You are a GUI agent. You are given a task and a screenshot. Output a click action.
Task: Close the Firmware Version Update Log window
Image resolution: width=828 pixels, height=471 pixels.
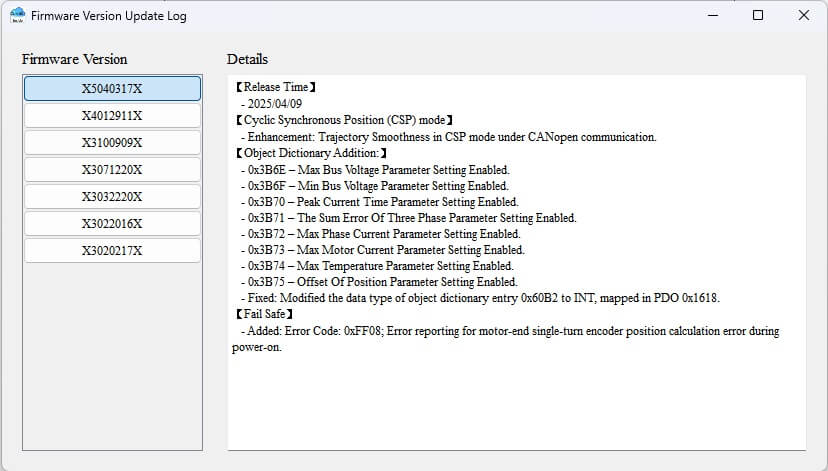[803, 16]
